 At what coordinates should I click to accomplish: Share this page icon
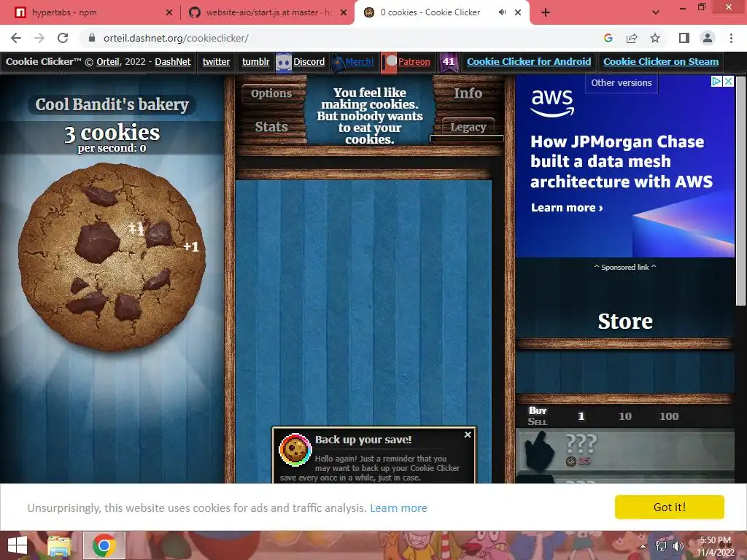click(x=632, y=38)
